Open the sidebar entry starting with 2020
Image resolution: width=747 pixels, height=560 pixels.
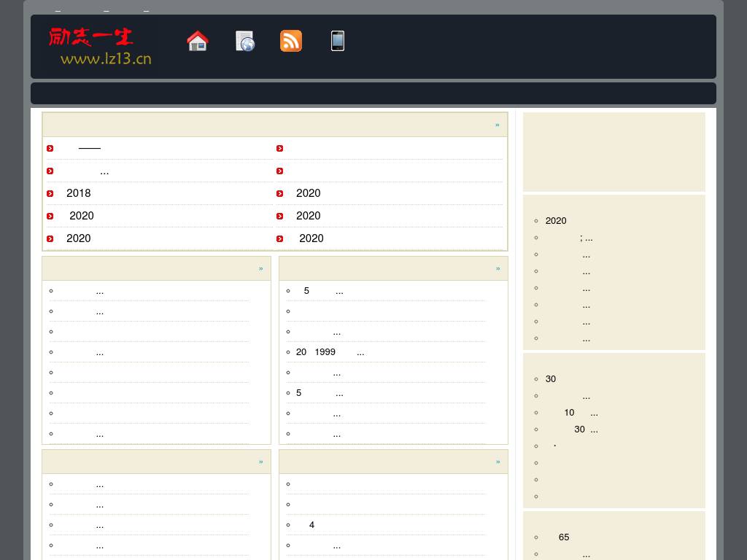click(x=556, y=221)
